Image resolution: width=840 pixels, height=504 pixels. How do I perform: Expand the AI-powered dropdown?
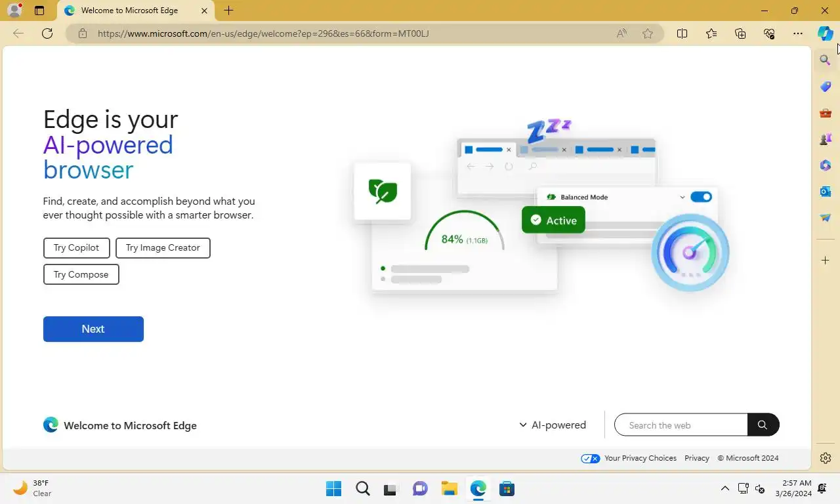coord(553,425)
